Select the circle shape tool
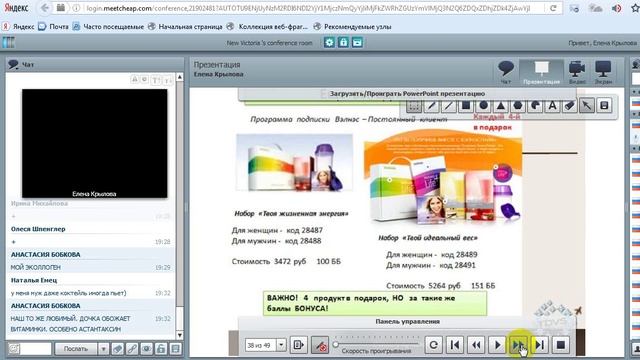Viewport: 640px width, 360px height. [483, 106]
